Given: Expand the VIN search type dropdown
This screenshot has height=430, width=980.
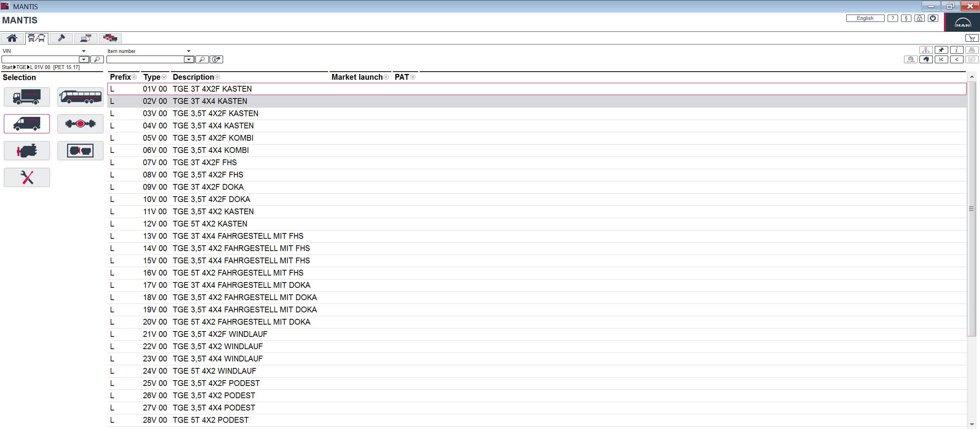Looking at the screenshot, I should [x=84, y=51].
